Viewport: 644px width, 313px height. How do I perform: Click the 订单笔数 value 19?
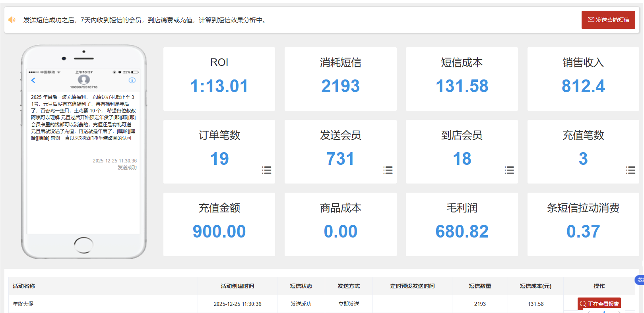click(x=219, y=159)
